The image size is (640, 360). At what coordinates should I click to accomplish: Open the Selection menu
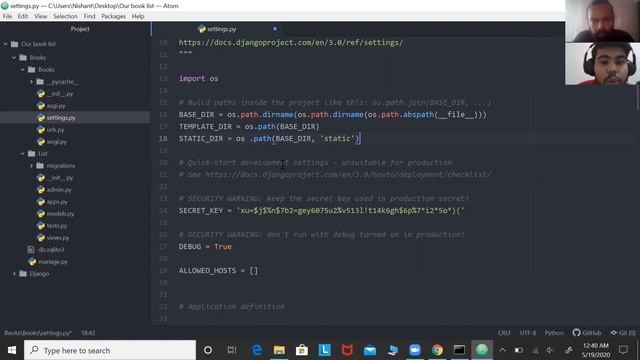65,16
